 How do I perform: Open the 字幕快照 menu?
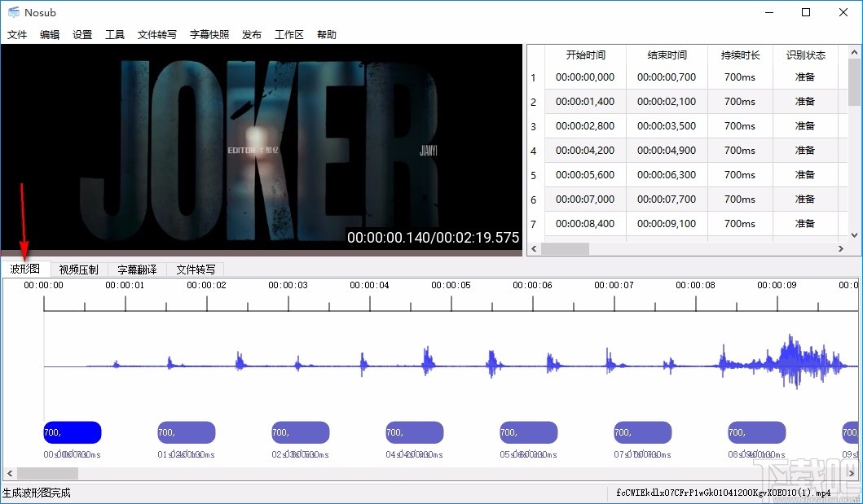pyautogui.click(x=209, y=34)
